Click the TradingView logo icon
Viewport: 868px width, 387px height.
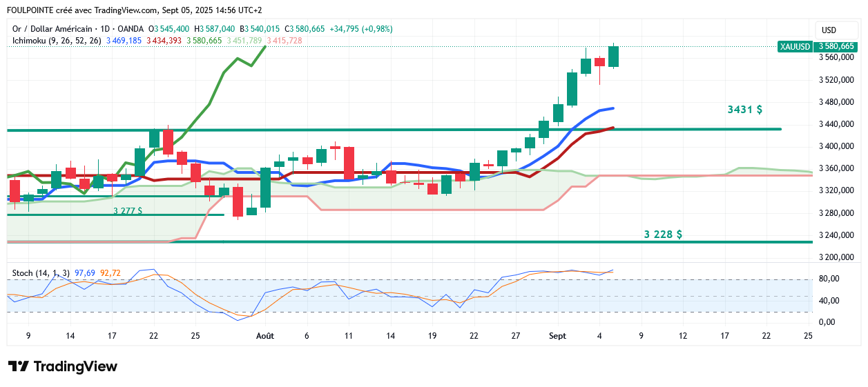click(19, 367)
